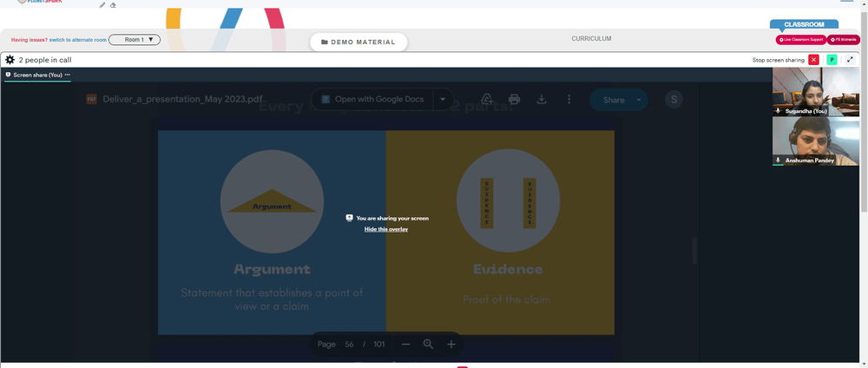Click the PS Moments button

click(844, 40)
